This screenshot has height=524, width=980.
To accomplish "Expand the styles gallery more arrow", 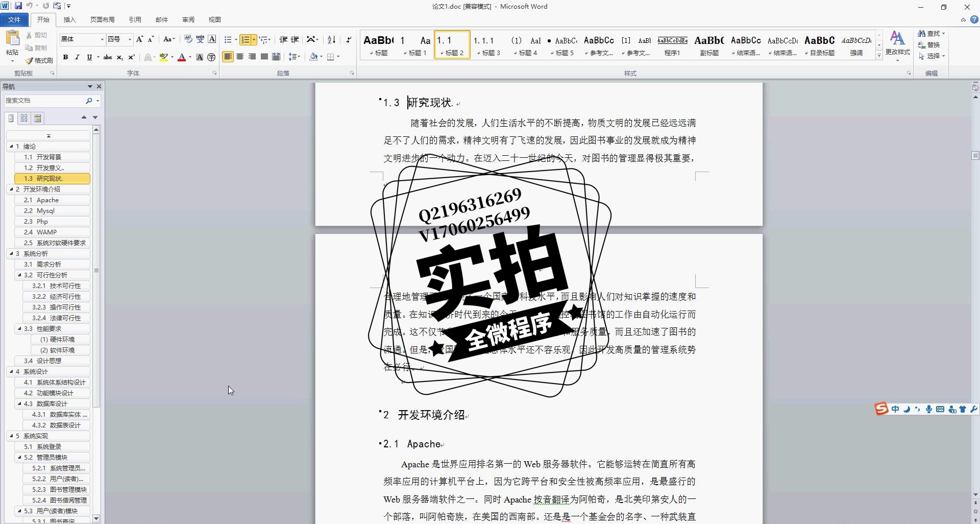I will [x=879, y=56].
